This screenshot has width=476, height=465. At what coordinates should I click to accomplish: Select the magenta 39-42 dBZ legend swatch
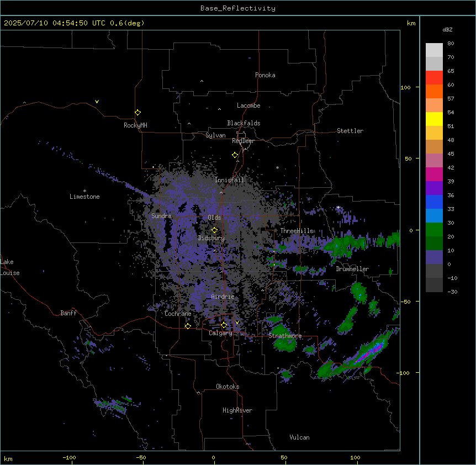[x=434, y=174]
